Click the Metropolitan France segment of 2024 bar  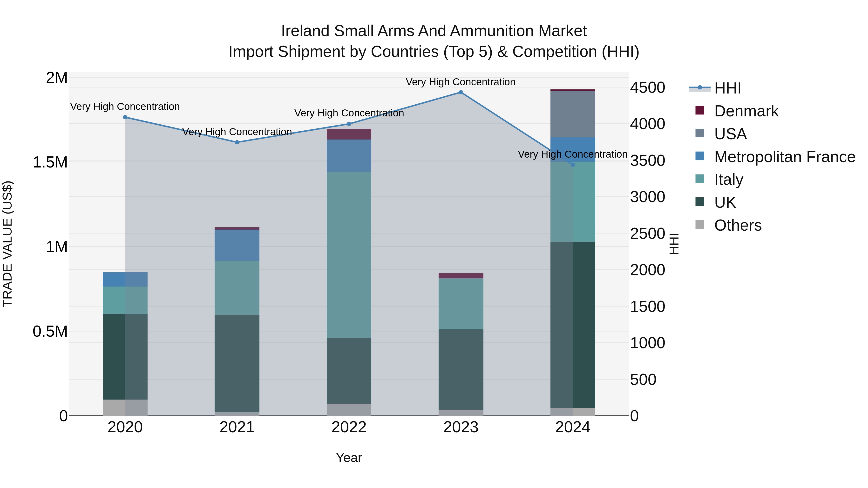click(x=573, y=149)
